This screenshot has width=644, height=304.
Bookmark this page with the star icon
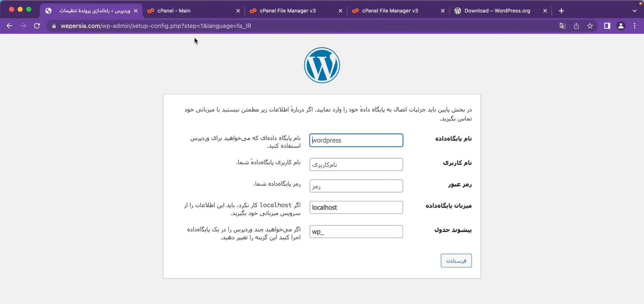590,26
